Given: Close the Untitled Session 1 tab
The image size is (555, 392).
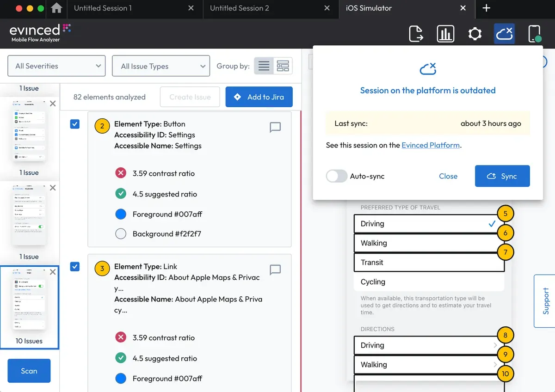Looking at the screenshot, I should pos(191,8).
